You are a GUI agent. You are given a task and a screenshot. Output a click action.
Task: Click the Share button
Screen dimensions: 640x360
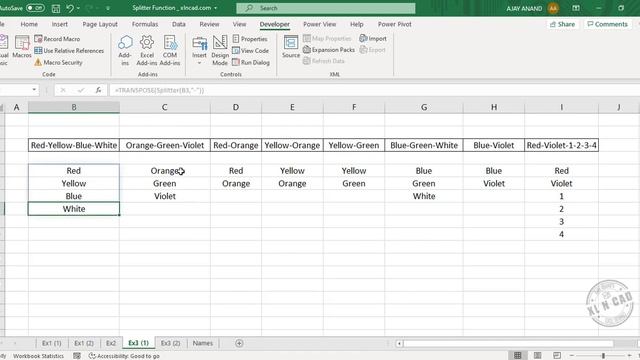[x=562, y=24]
